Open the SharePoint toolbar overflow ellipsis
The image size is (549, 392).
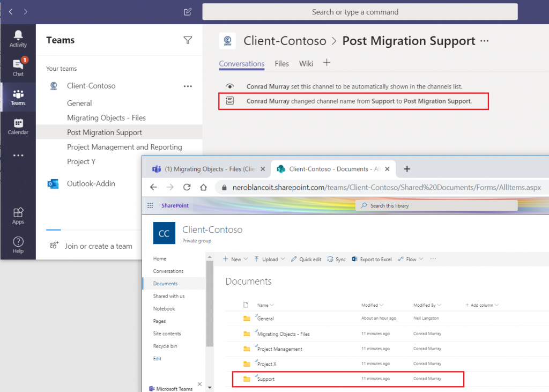click(433, 259)
